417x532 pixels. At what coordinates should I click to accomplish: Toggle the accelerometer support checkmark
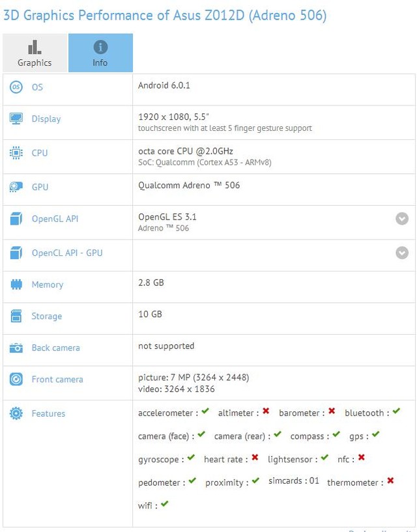(204, 412)
